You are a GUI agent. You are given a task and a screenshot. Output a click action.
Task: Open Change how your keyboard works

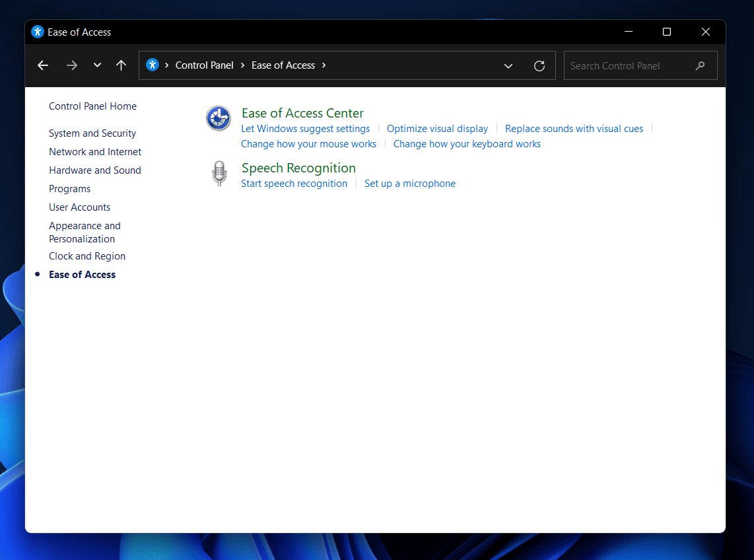tap(467, 144)
